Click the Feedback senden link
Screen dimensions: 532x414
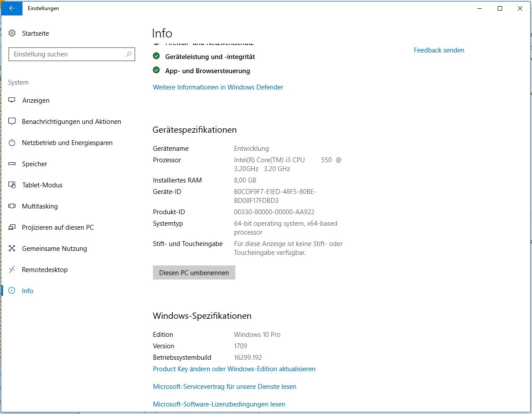[439, 50]
